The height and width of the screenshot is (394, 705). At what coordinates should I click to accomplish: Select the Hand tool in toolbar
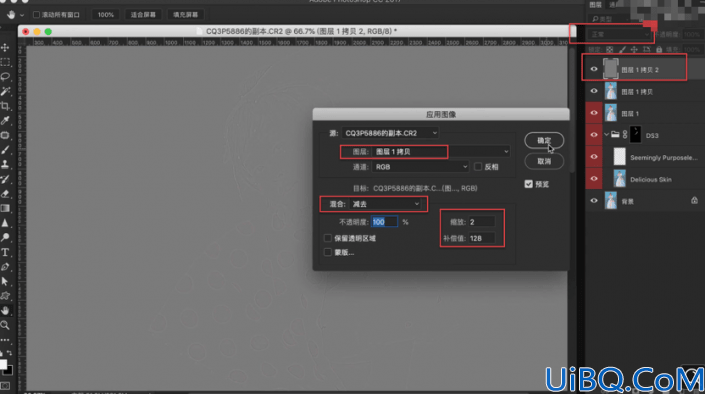click(x=5, y=310)
